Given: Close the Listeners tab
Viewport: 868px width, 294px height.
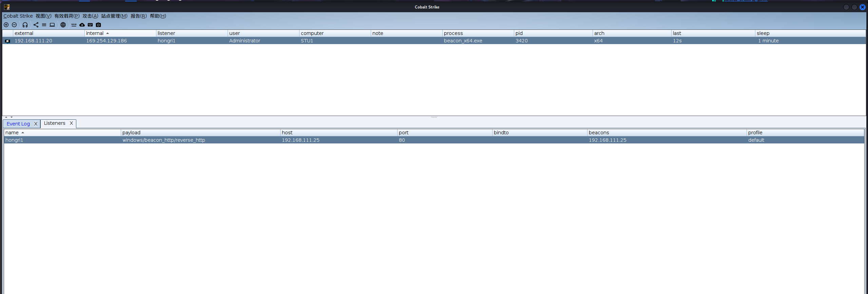Looking at the screenshot, I should click(71, 123).
